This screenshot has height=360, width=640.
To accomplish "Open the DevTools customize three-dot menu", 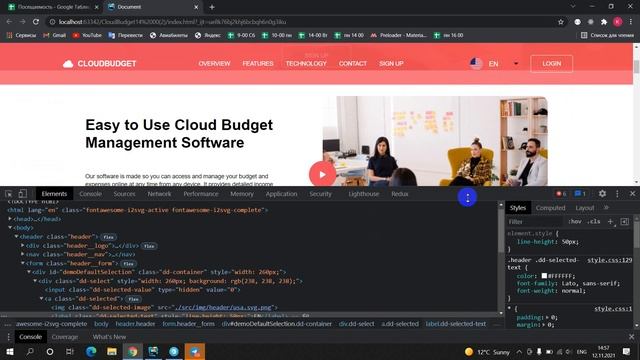I will (617, 194).
